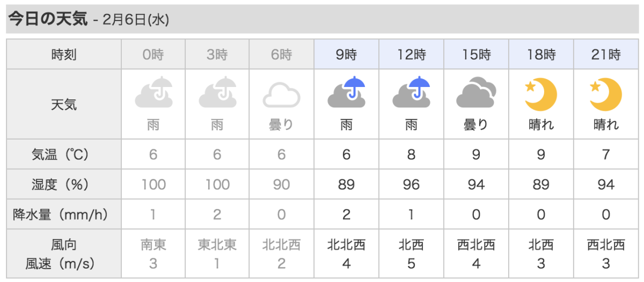Click the rain umbrella icon at 9時

click(x=347, y=92)
